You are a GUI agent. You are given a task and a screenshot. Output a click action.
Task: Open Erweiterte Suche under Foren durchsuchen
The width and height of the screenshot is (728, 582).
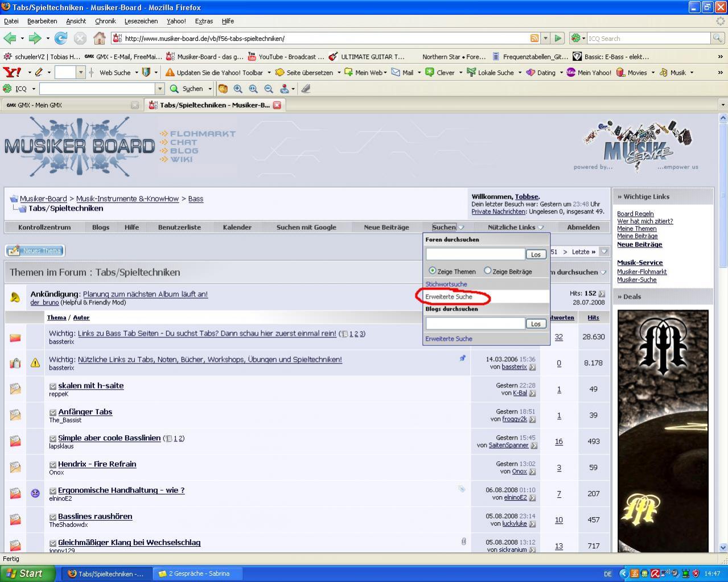coord(449,296)
